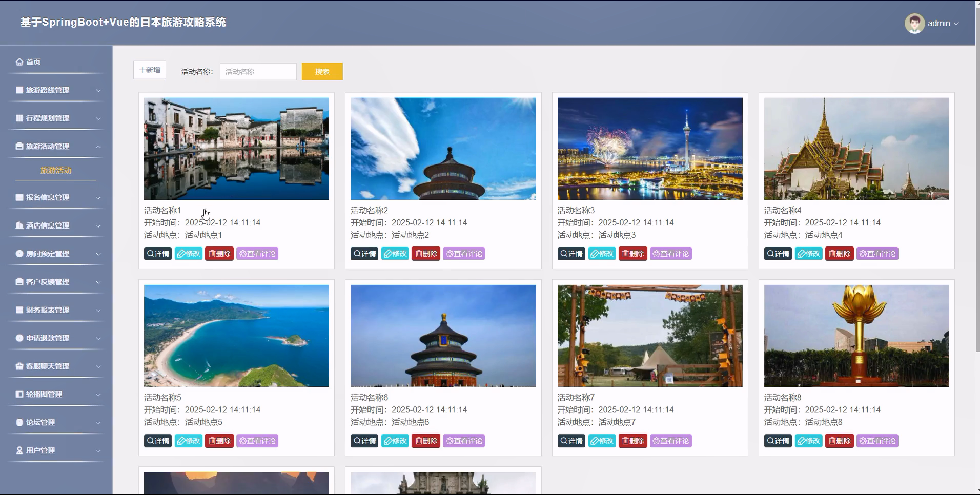The image size is (980, 495).
Task: Click the 旅游路线管理 sidebar icon
Action: (19, 90)
